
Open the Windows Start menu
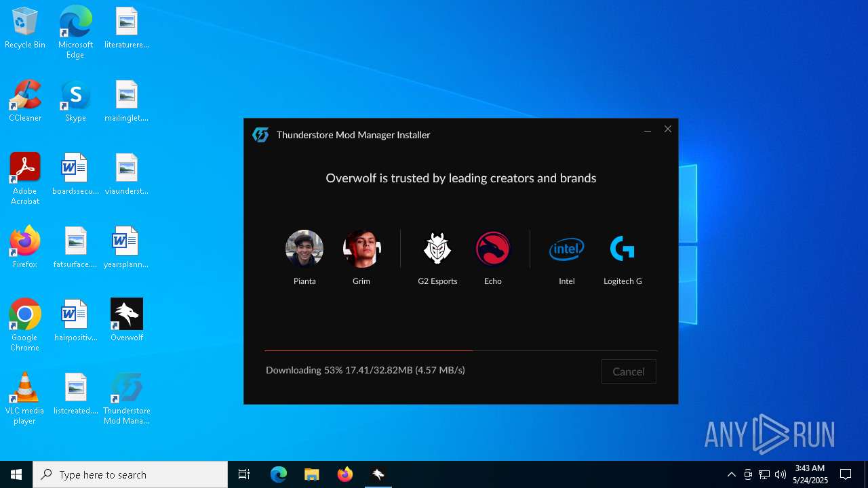pos(16,474)
